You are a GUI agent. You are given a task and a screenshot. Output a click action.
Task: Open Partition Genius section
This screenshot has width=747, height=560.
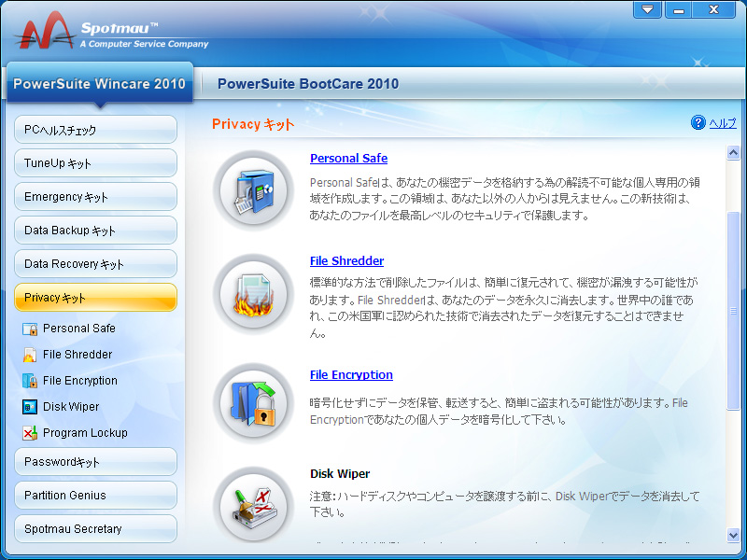(96, 496)
